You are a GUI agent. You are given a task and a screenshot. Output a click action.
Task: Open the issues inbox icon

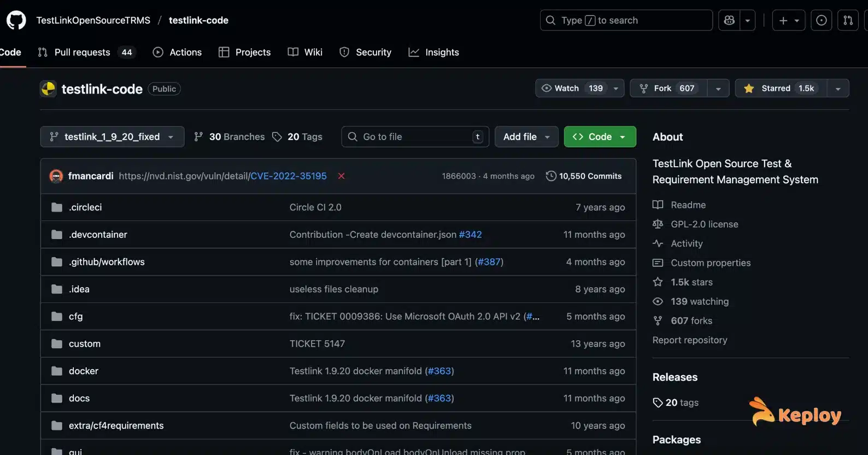click(x=821, y=20)
